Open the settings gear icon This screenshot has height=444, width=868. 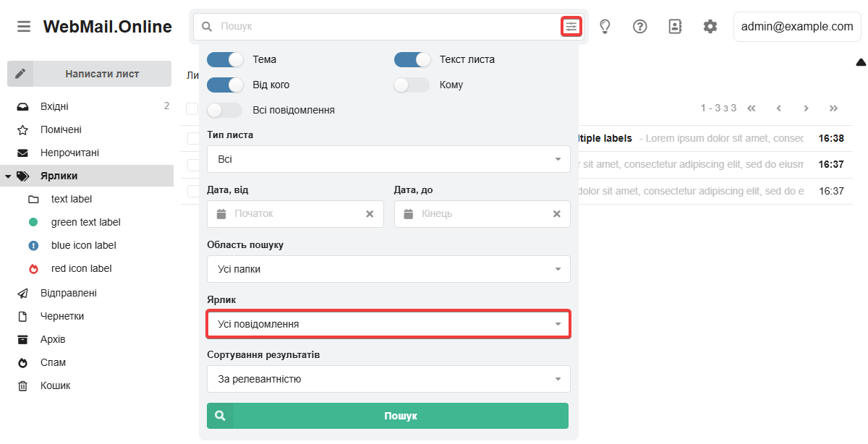click(710, 27)
